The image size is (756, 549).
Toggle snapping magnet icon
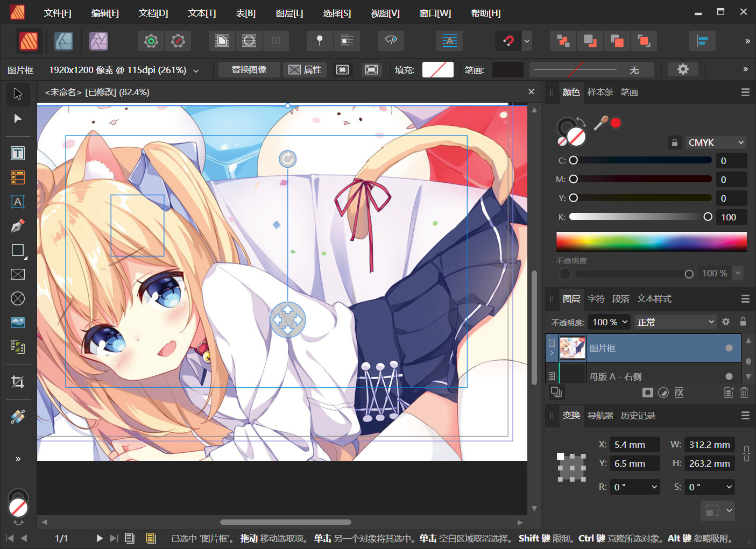click(x=508, y=41)
